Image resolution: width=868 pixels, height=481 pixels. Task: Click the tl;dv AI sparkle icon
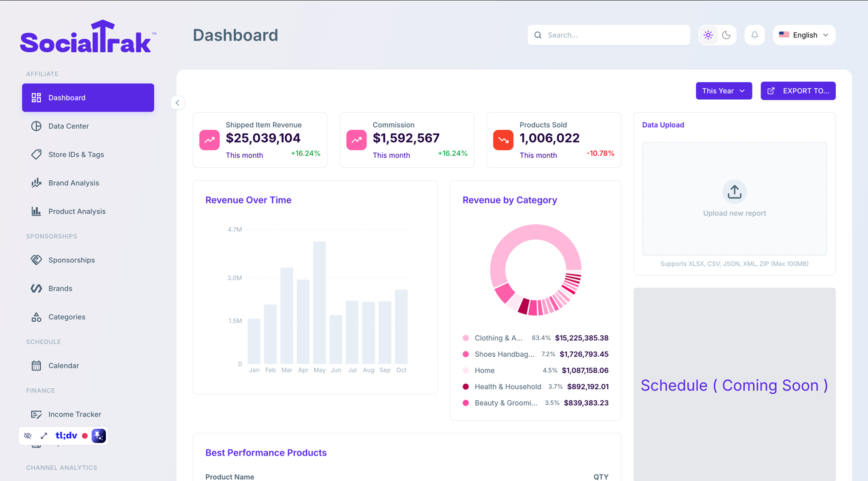(x=99, y=436)
